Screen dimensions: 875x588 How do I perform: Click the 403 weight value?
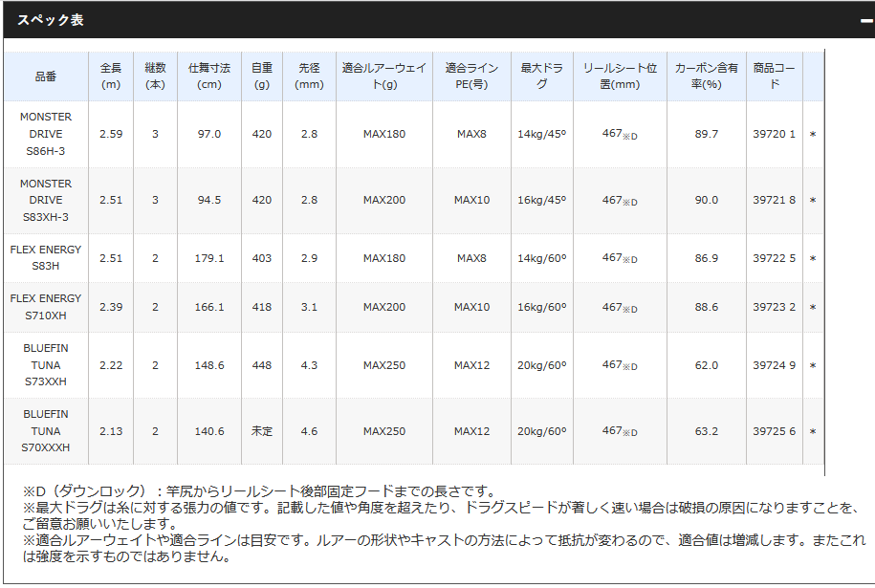click(262, 258)
